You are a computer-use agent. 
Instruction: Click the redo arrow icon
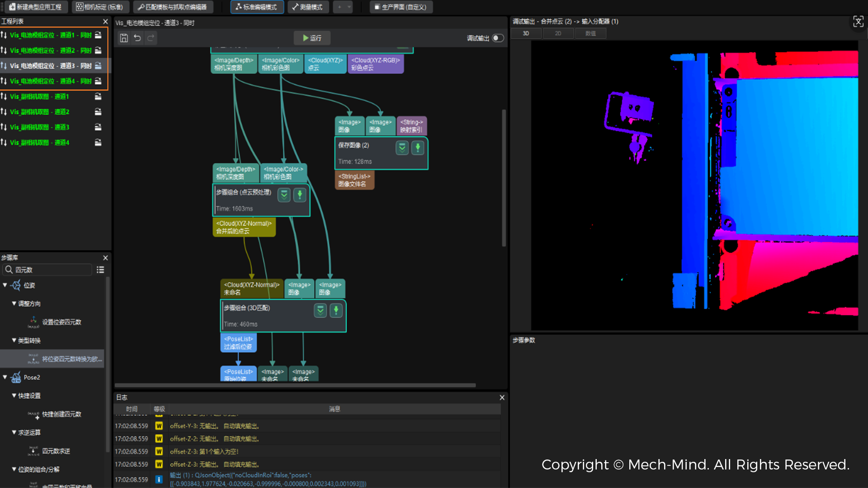coord(151,38)
